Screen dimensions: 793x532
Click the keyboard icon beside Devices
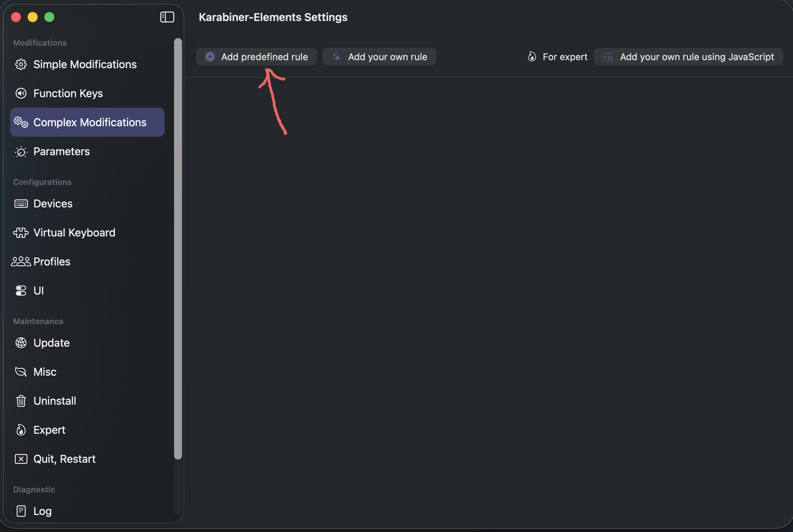coord(21,204)
